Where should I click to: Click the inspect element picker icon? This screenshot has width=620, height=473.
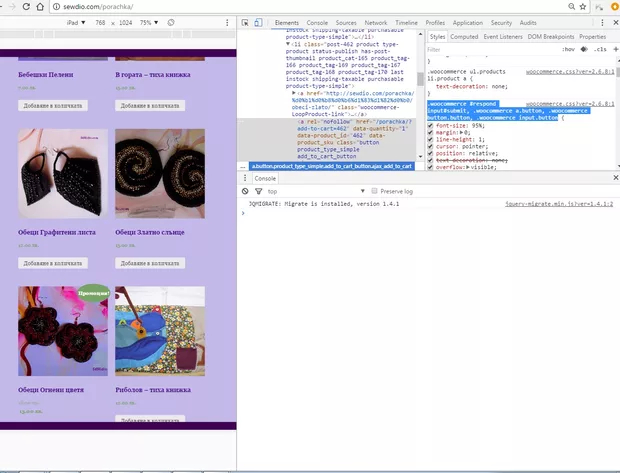pyautogui.click(x=246, y=22)
